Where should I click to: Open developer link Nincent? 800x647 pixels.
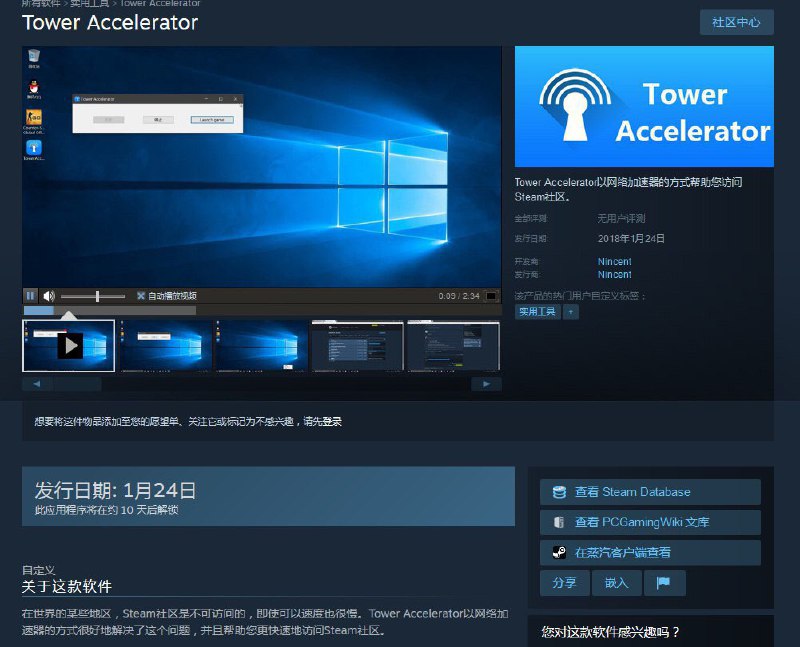(x=614, y=262)
